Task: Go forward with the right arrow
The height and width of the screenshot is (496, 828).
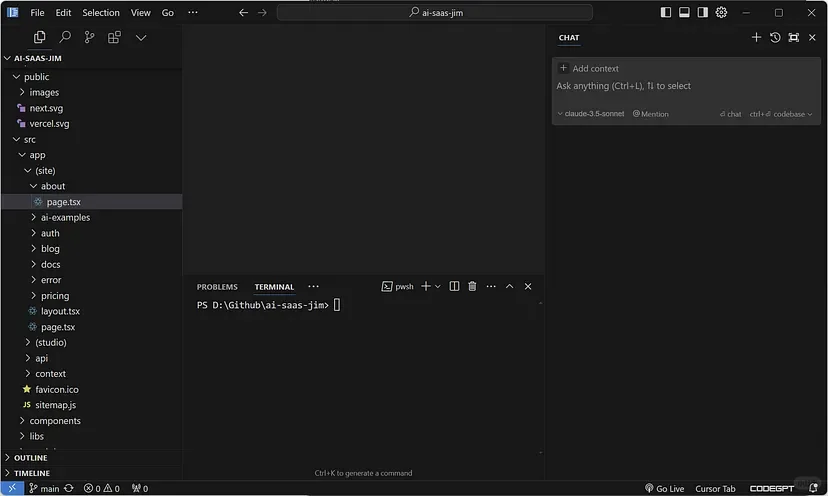Action: click(x=262, y=13)
